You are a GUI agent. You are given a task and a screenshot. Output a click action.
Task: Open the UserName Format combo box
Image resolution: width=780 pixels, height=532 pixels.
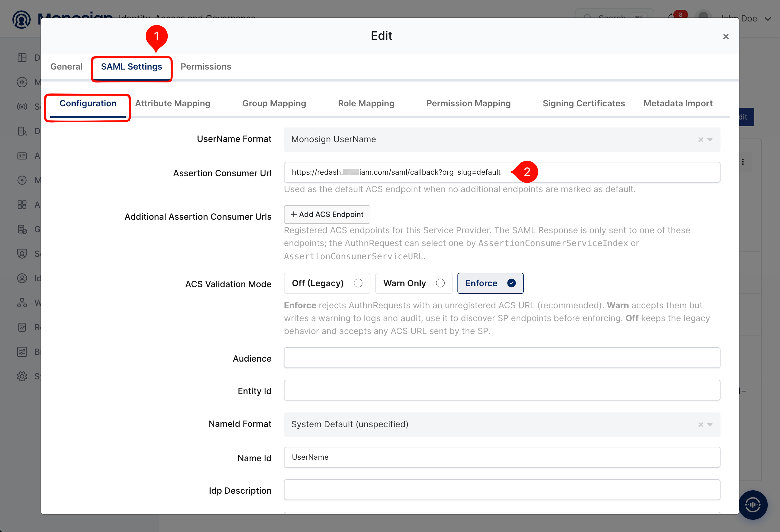[502, 139]
